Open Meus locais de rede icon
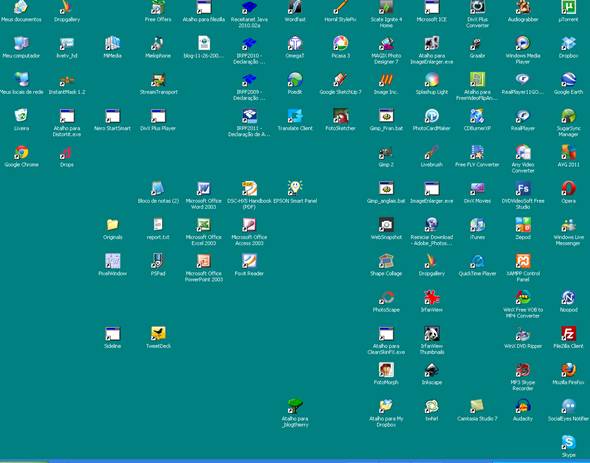590x463 pixels. tap(21, 79)
